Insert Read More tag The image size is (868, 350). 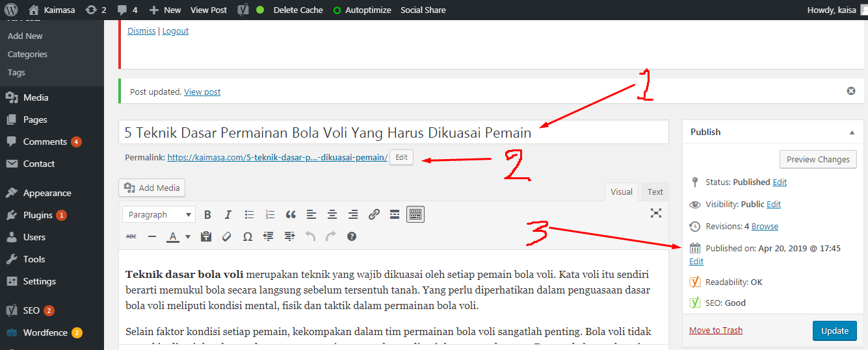click(395, 214)
